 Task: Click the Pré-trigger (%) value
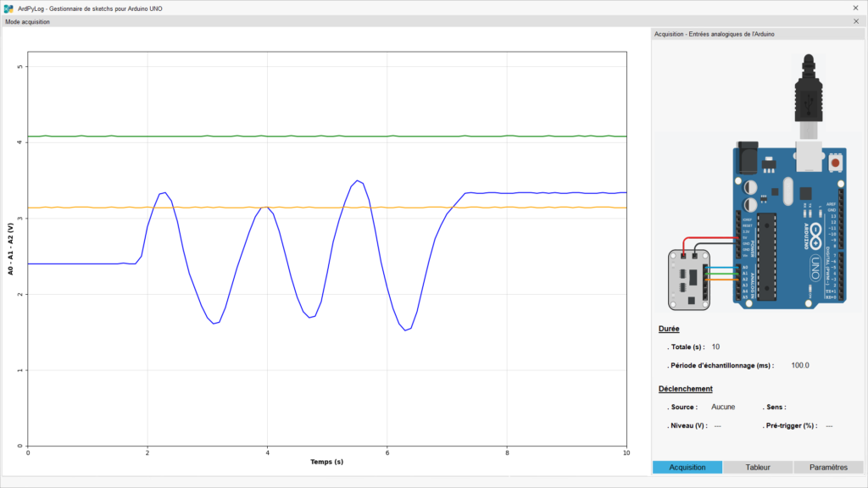pos(829,425)
